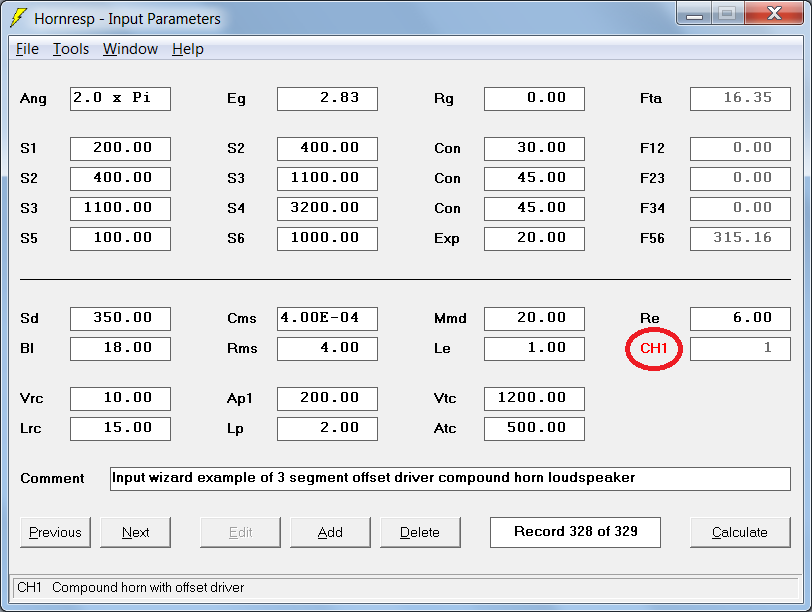The image size is (812, 612).
Task: Click the Con field beside F34
Action: (534, 209)
